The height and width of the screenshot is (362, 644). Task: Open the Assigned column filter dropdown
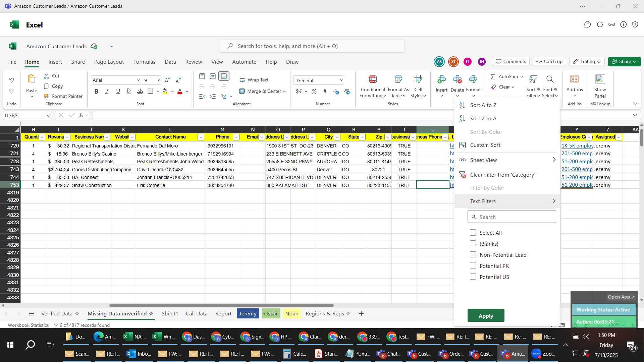point(619,137)
